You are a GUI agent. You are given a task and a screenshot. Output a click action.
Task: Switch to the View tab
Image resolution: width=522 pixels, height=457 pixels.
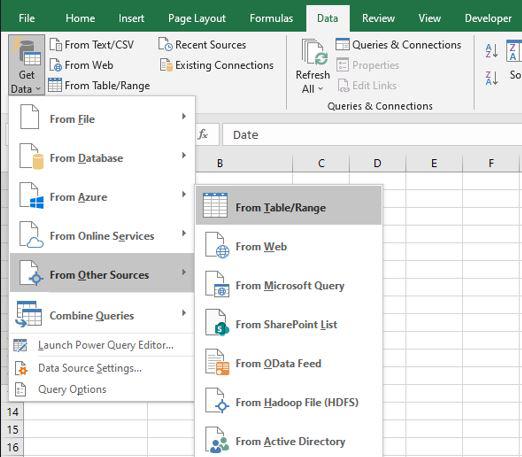[x=430, y=18]
